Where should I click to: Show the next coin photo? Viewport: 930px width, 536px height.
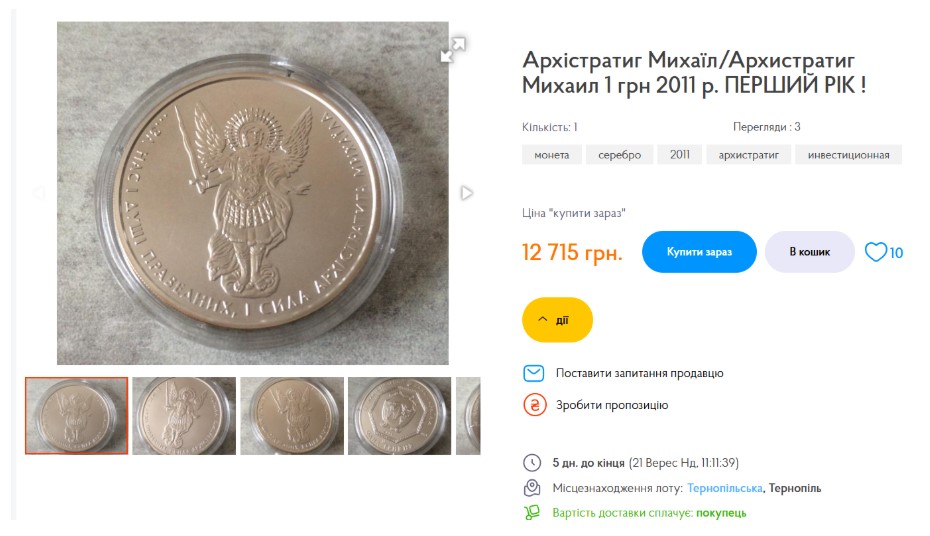(x=466, y=193)
